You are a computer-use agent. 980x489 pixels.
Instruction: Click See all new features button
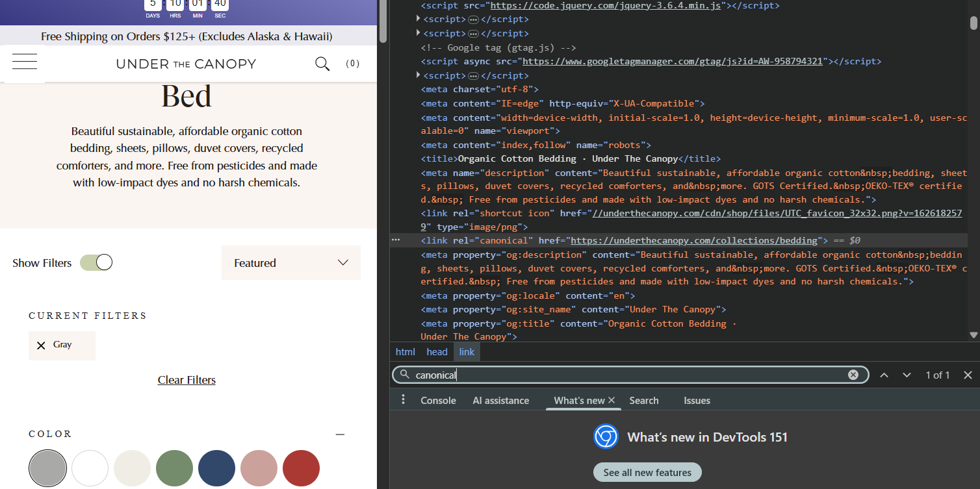[x=647, y=472]
